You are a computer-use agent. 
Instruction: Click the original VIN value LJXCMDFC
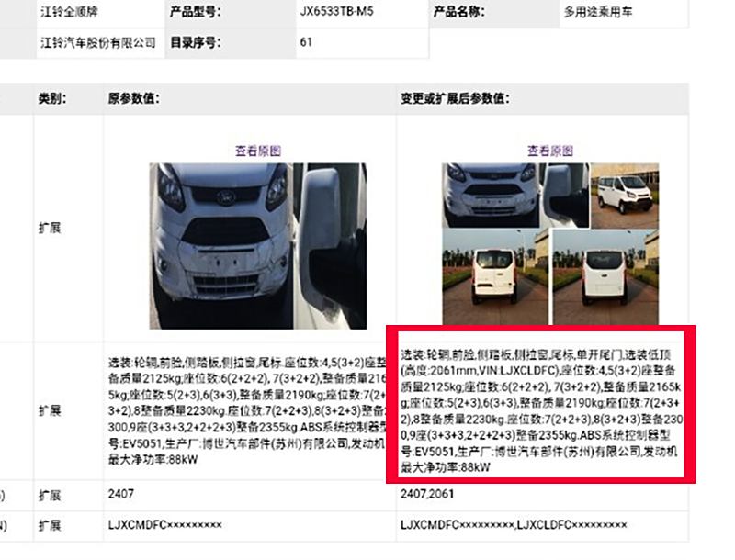[165, 525]
